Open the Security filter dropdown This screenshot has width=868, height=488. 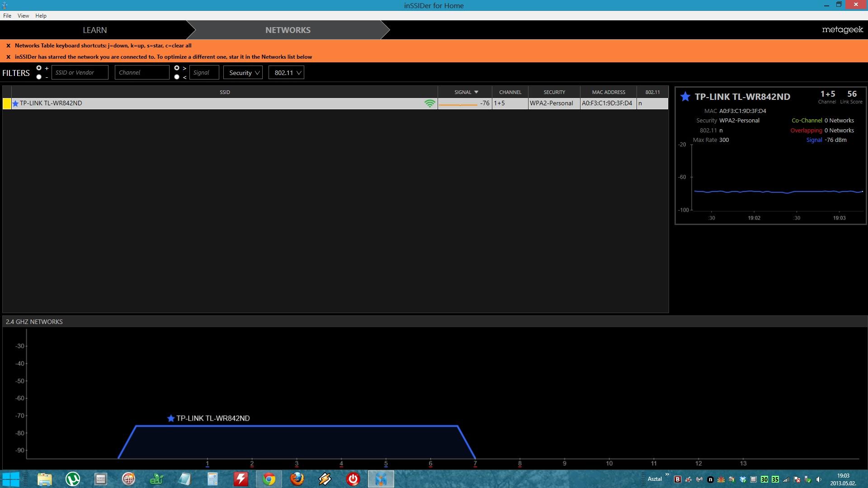pos(243,73)
